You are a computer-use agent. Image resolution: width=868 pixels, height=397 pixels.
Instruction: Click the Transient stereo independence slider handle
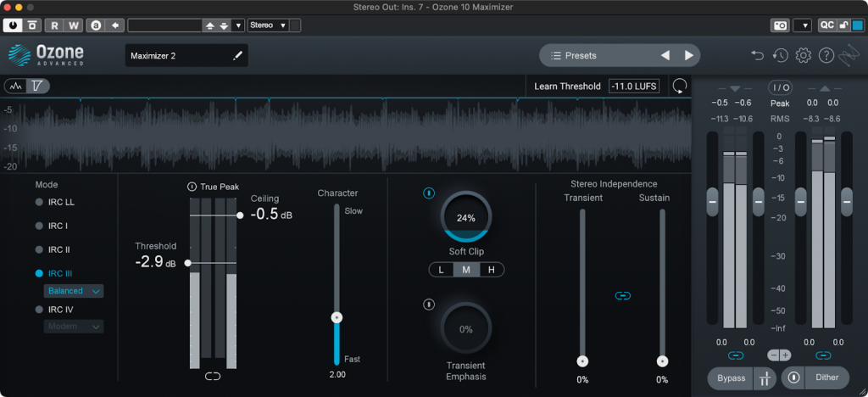tap(582, 361)
